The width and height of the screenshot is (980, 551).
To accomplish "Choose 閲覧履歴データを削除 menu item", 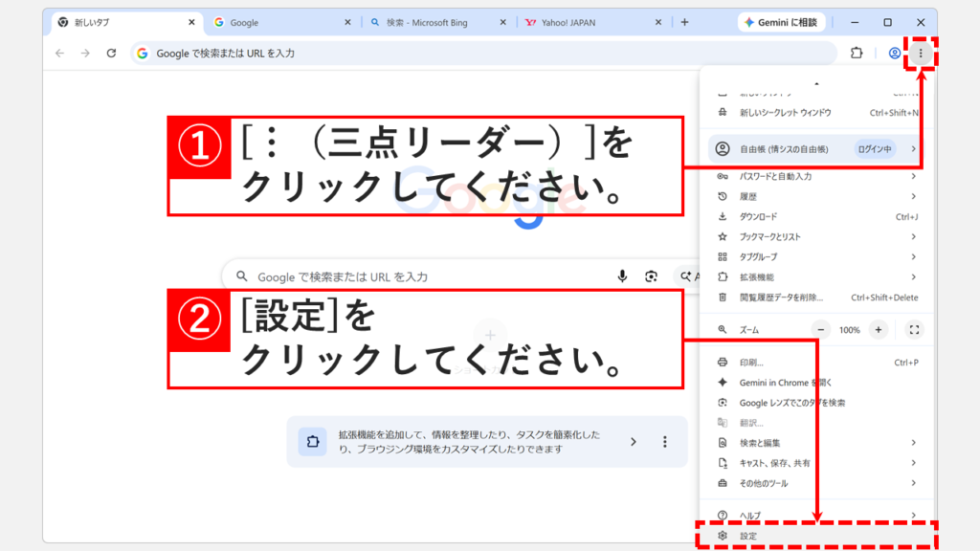I will pos(816,298).
